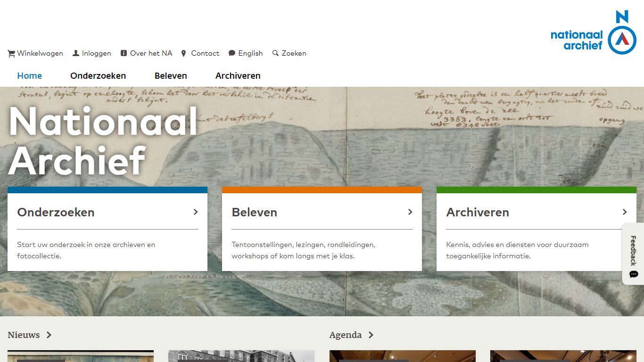Click the chevron on the Onderzoeken card
The height and width of the screenshot is (362, 644).
click(x=196, y=212)
